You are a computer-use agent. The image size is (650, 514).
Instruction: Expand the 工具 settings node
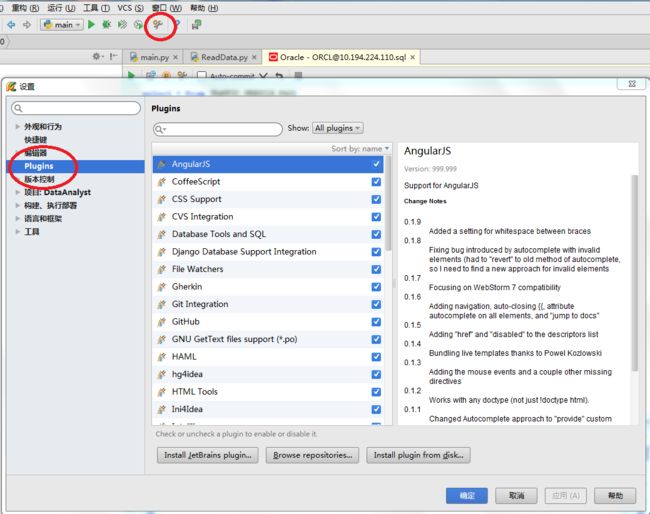click(17, 232)
